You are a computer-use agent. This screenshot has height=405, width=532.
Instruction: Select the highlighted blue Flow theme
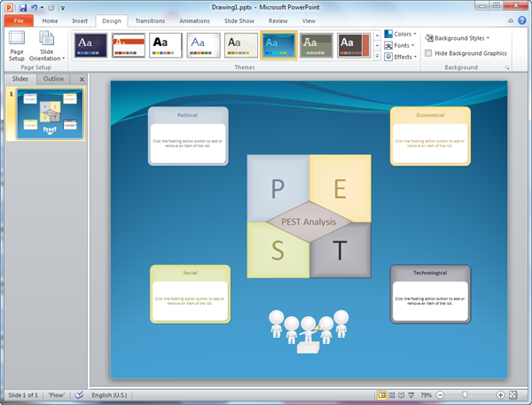[x=278, y=45]
